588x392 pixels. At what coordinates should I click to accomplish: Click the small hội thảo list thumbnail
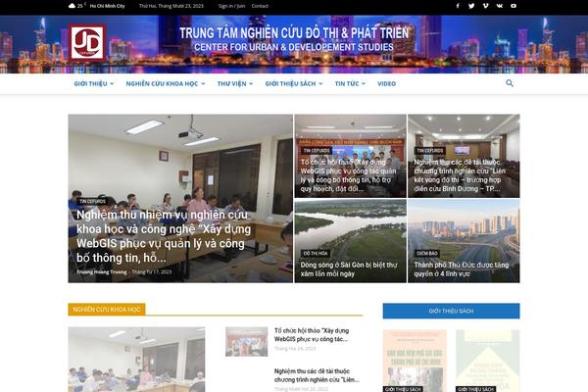pos(246,341)
